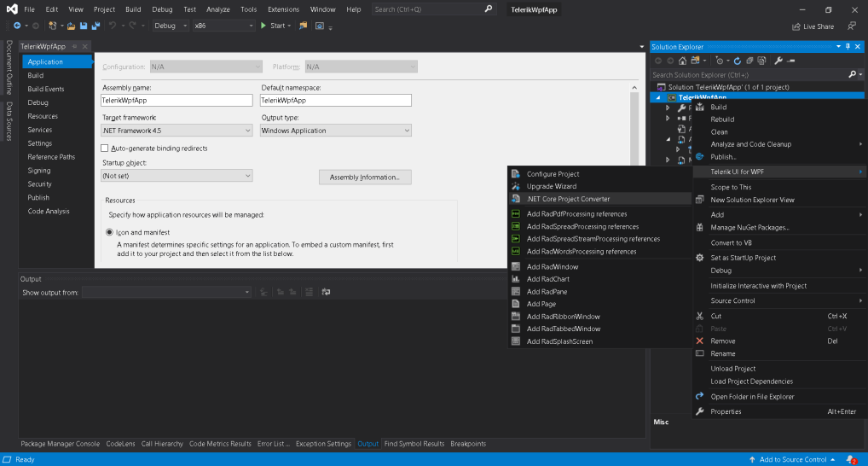Open the x86 solution platform dropdown
Image resolution: width=868 pixels, height=466 pixels.
click(223, 26)
